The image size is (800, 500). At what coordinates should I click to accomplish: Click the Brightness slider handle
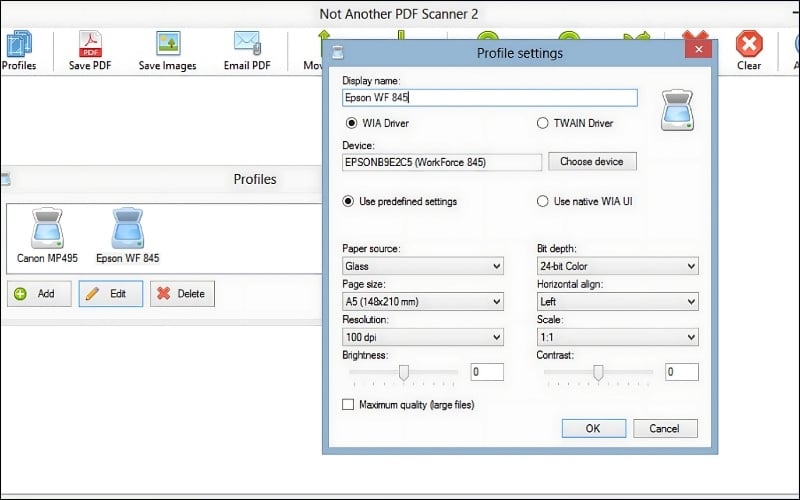coord(404,373)
